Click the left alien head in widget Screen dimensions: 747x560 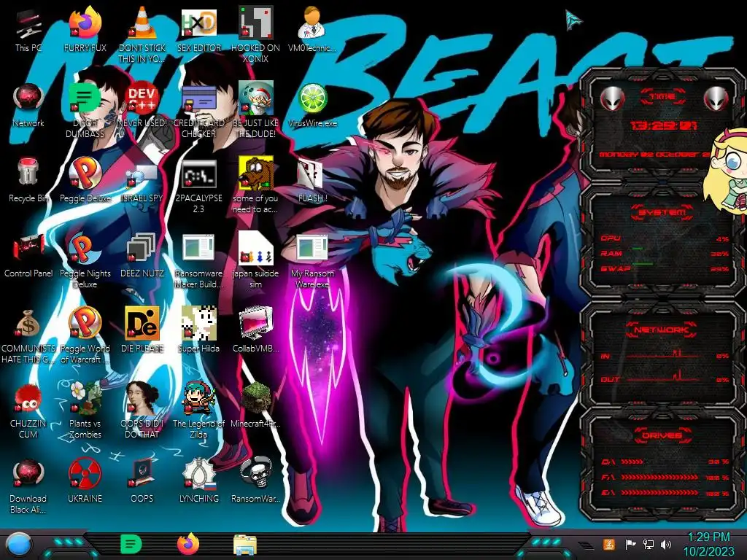pos(612,99)
